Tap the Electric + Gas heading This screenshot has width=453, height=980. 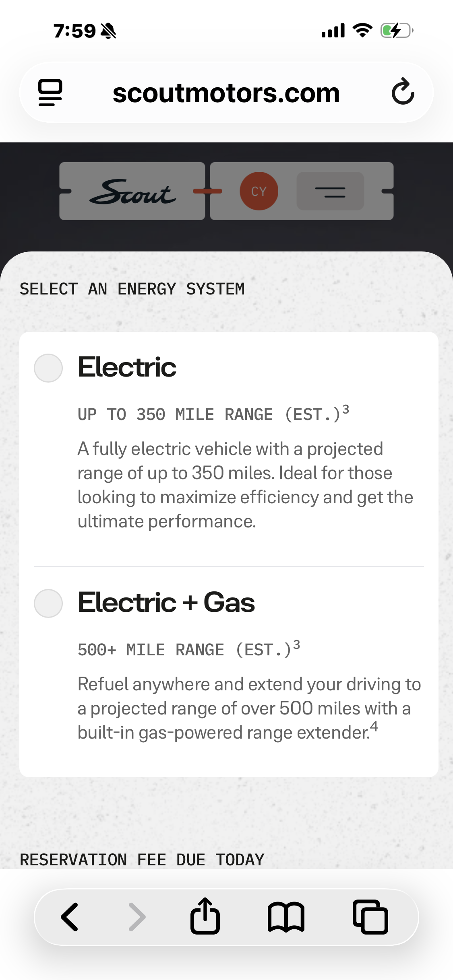pyautogui.click(x=166, y=603)
